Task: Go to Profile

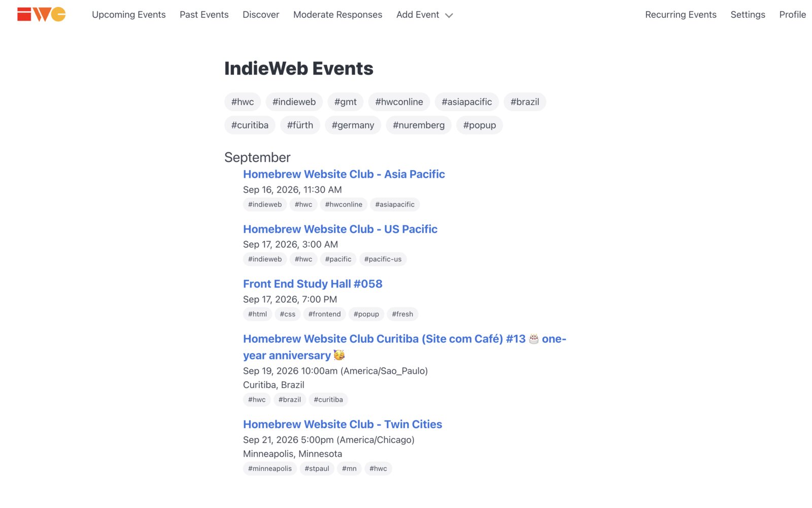Action: tap(792, 15)
